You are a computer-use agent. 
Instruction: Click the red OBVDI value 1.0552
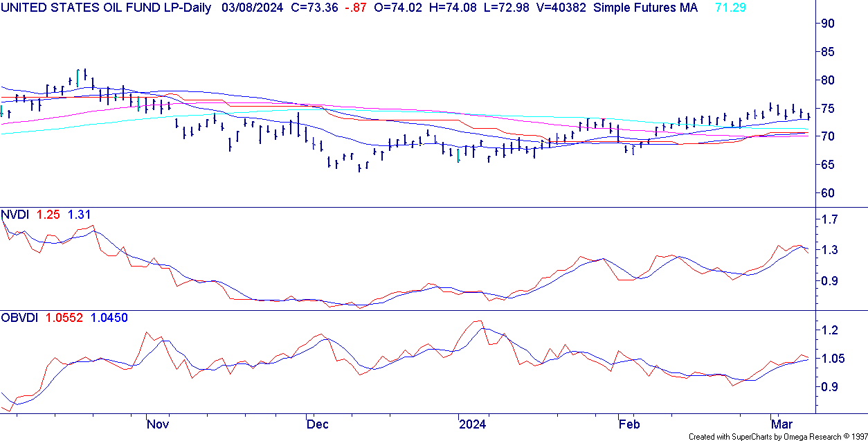coord(64,318)
